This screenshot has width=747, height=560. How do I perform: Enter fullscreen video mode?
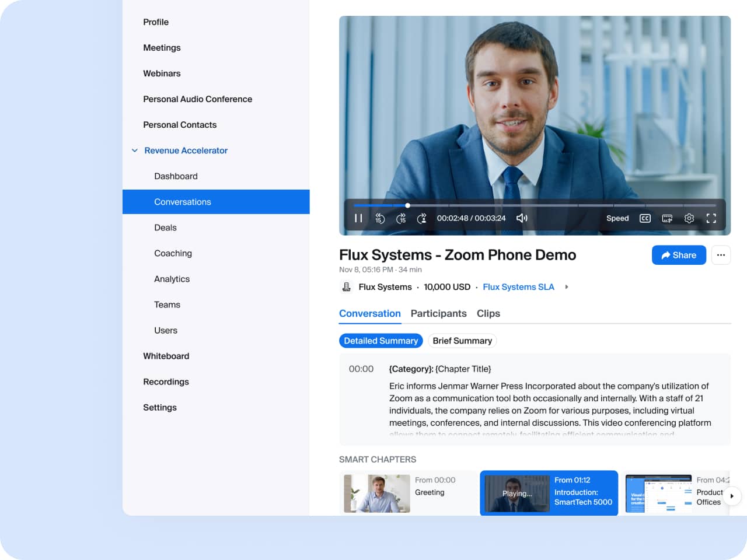coord(711,218)
